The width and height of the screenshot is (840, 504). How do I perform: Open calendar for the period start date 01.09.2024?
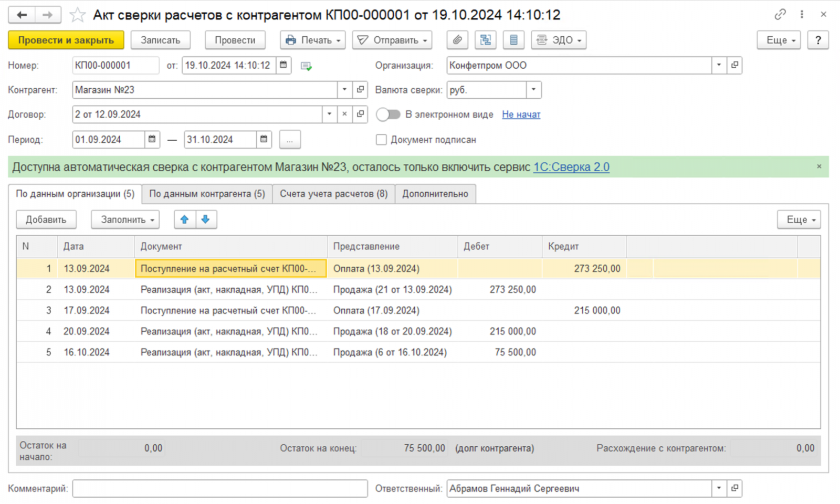(152, 139)
